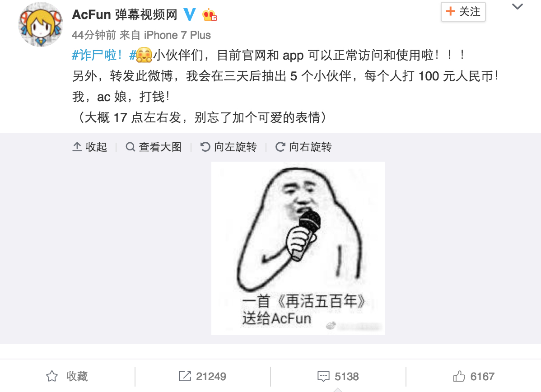Click the blue V verified badge

(189, 14)
